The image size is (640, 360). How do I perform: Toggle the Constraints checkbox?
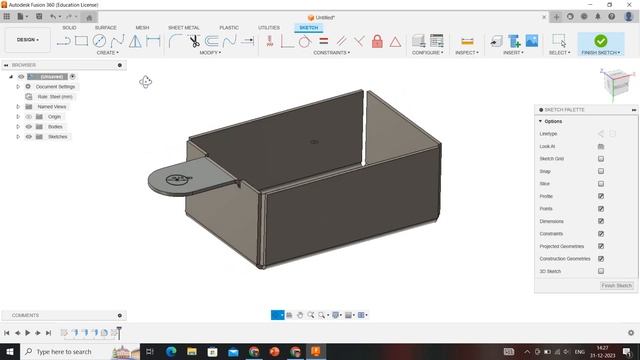(601, 234)
